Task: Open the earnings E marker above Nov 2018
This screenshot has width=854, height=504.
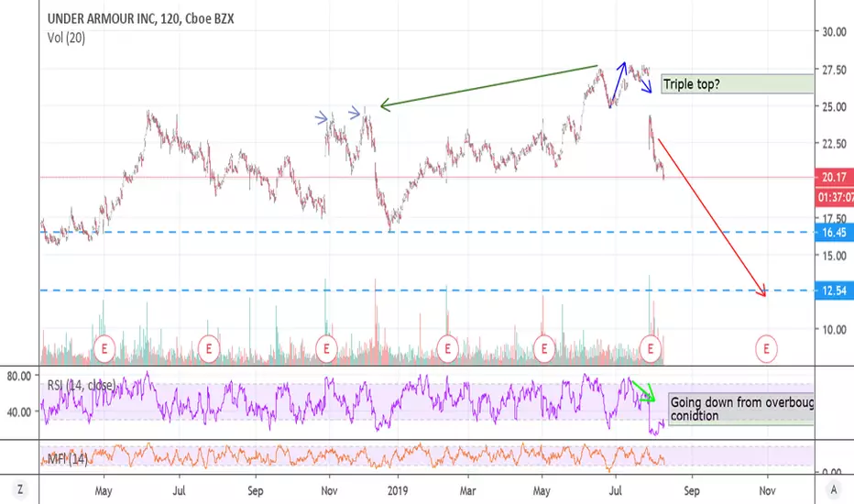Action: (x=326, y=347)
